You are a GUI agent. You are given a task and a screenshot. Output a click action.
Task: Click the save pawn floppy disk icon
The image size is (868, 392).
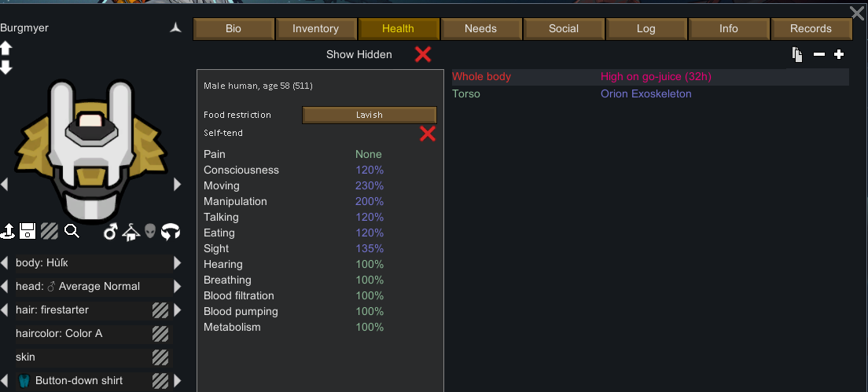(28, 231)
